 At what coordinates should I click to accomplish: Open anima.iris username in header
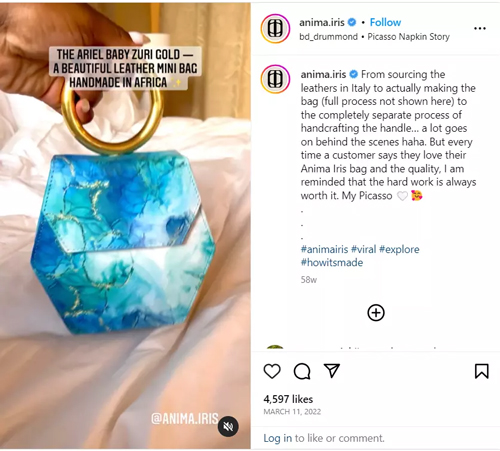(322, 22)
